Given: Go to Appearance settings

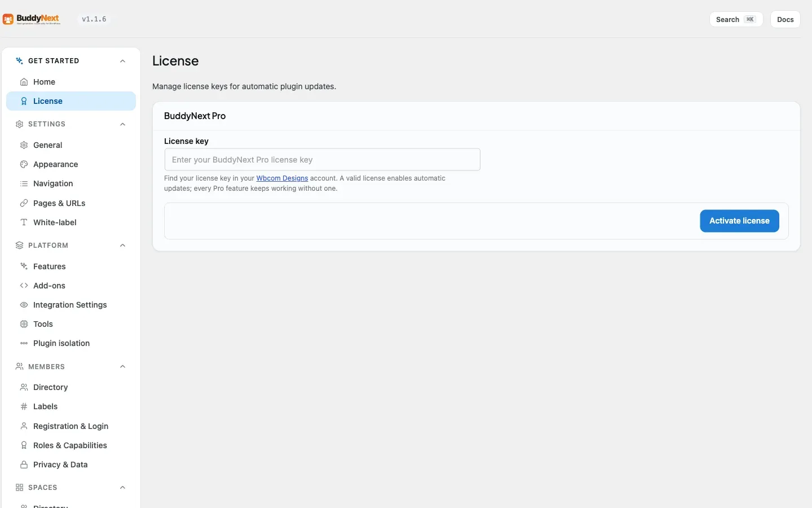Looking at the screenshot, I should click(71, 164).
